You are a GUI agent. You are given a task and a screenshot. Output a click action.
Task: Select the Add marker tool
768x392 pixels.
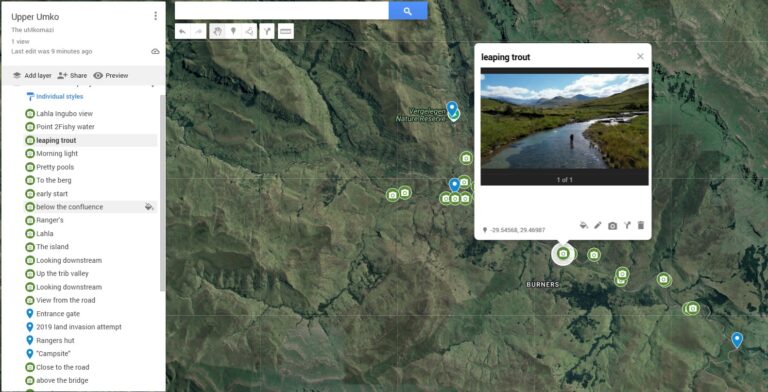233,31
